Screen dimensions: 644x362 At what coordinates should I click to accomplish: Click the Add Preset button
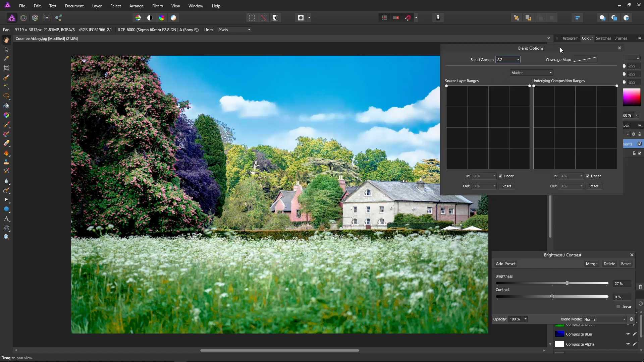click(505, 264)
